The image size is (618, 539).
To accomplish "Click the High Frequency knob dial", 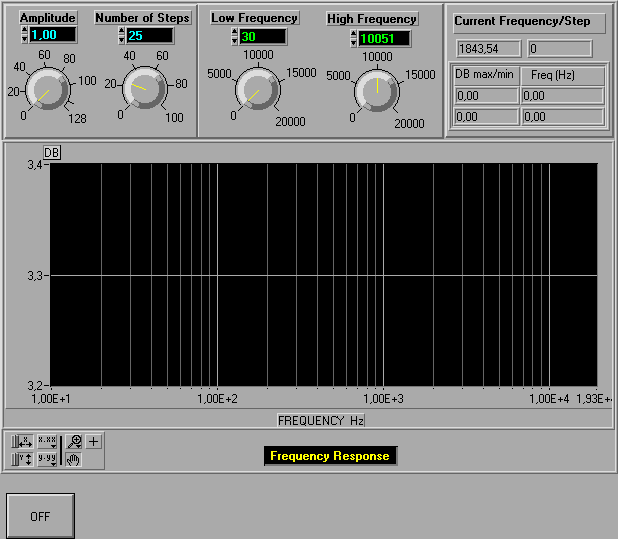I will click(377, 91).
